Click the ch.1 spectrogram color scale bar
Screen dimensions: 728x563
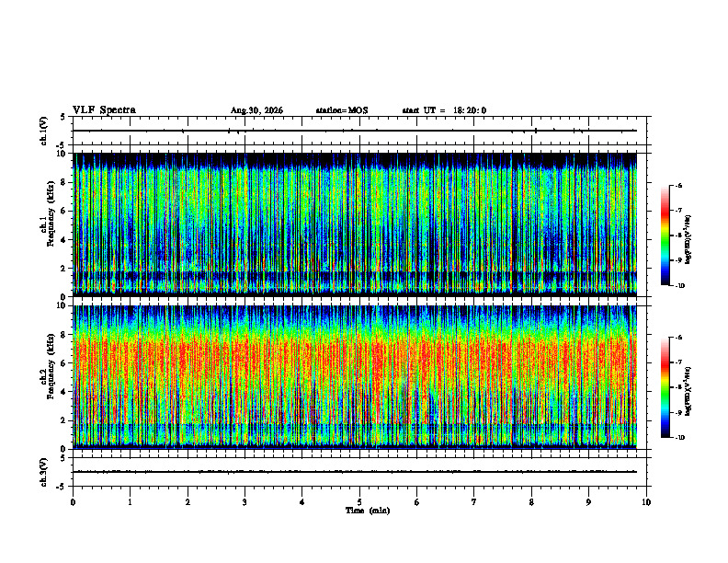click(x=665, y=236)
